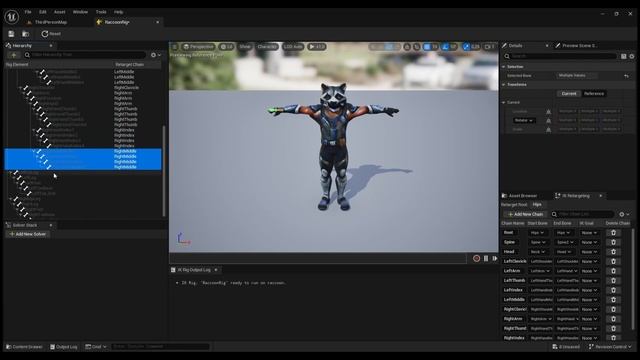The width and height of the screenshot is (640, 360).
Task: Collapse the Transforms section in Details
Action: click(x=504, y=84)
